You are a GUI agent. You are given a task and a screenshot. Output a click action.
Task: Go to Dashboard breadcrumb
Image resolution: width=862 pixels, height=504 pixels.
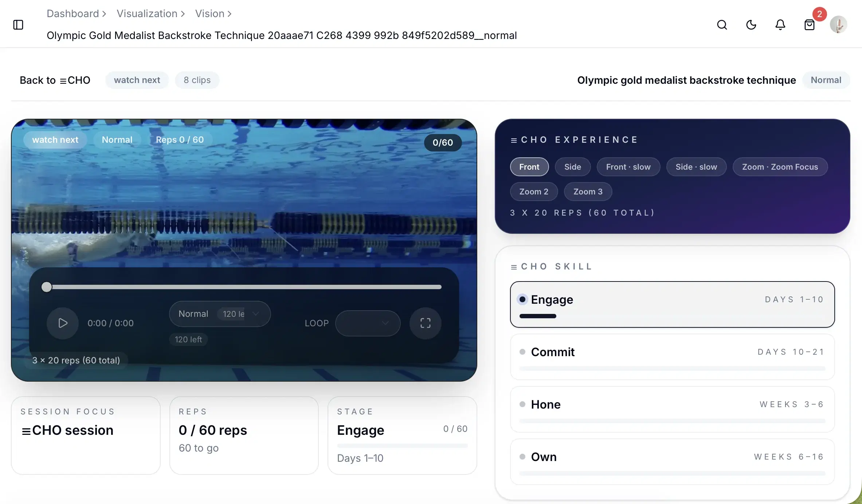[73, 14]
